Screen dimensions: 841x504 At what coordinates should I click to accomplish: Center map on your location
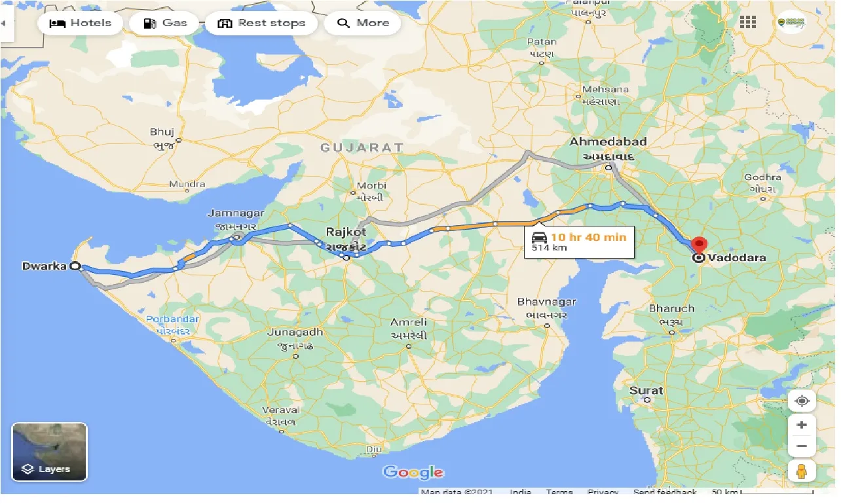click(802, 401)
